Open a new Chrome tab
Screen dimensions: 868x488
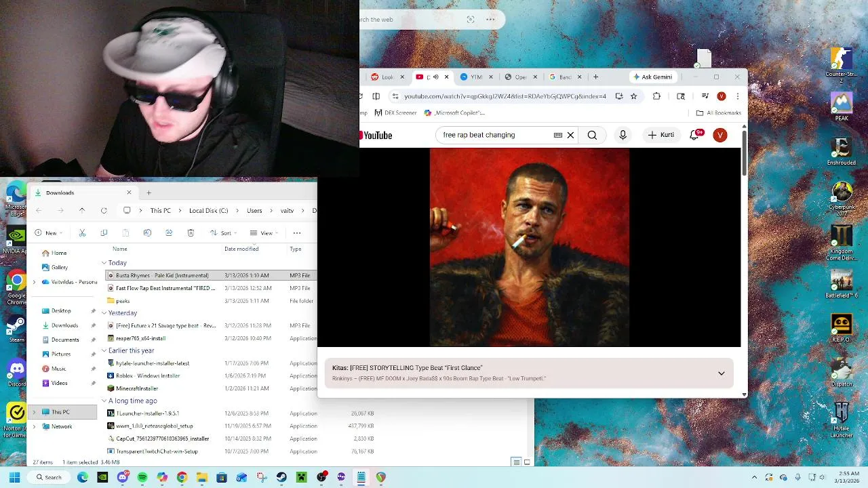tap(595, 77)
